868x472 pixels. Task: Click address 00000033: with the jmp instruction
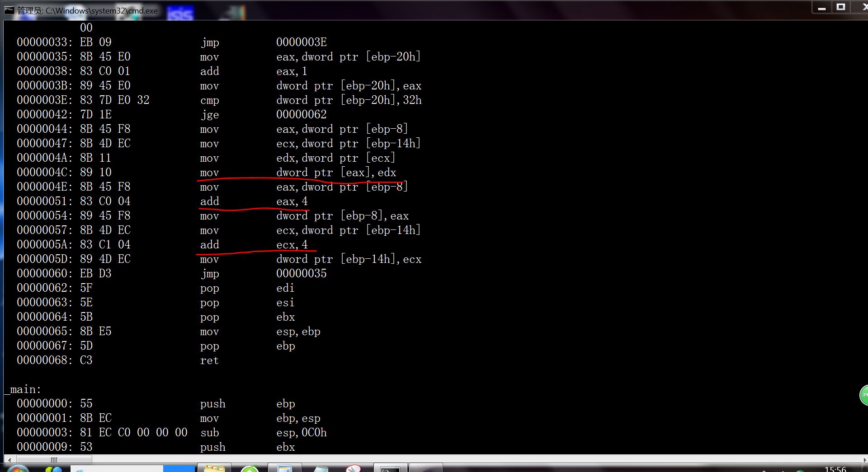click(45, 42)
